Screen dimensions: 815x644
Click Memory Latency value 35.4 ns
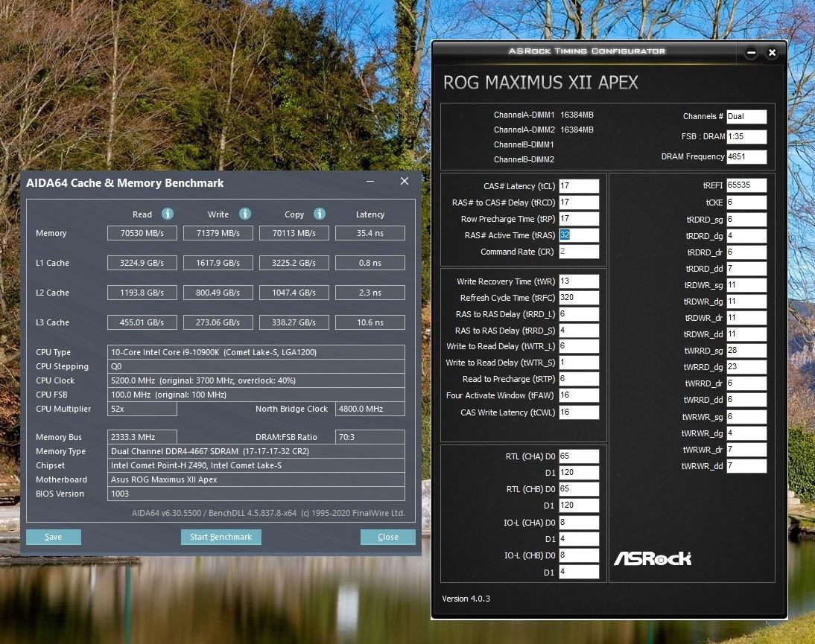click(x=370, y=233)
